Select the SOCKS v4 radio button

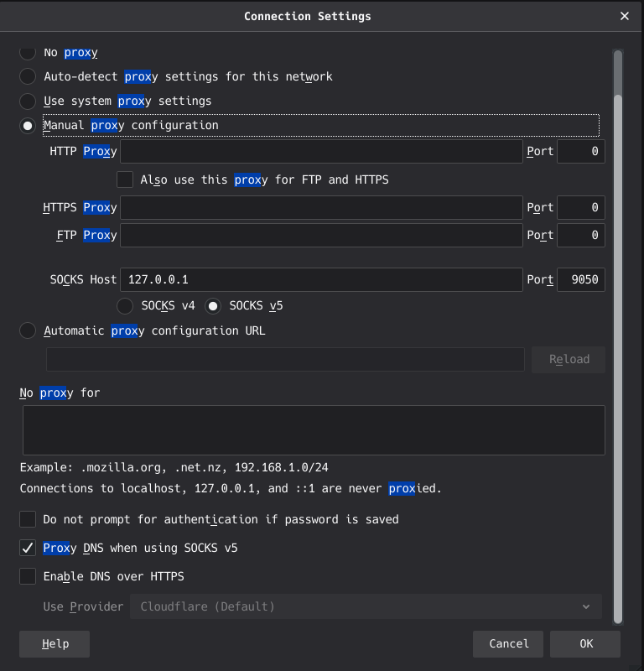coord(125,305)
